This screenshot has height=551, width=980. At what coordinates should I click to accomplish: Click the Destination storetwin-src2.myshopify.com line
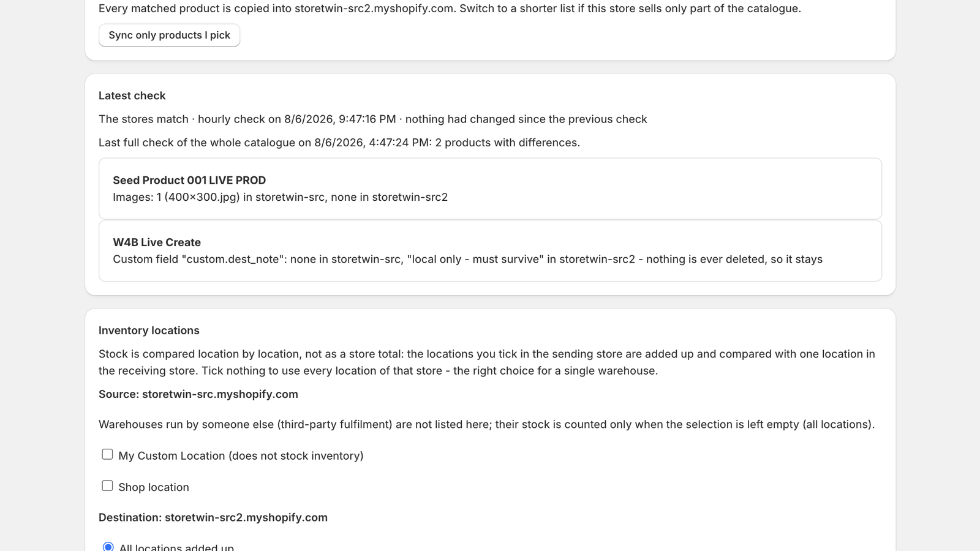213,517
